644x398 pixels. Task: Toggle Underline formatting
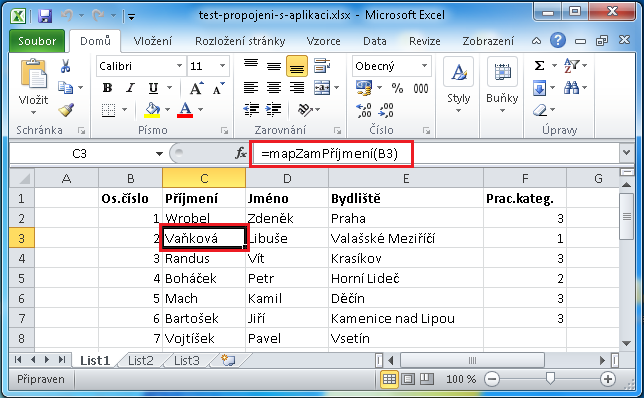pyautogui.click(x=153, y=88)
